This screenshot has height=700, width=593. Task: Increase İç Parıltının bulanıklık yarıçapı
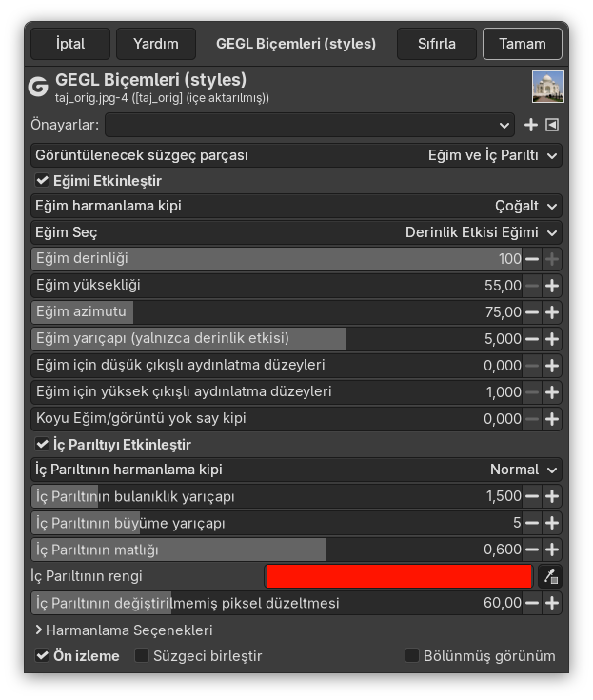[x=552, y=496]
